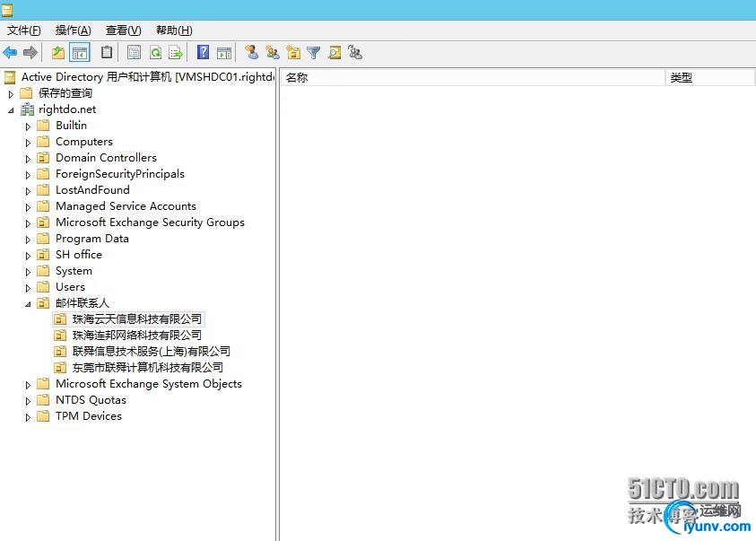Viewport: 756px width, 541px height.
Task: Expand the Computers container
Action: tap(28, 143)
